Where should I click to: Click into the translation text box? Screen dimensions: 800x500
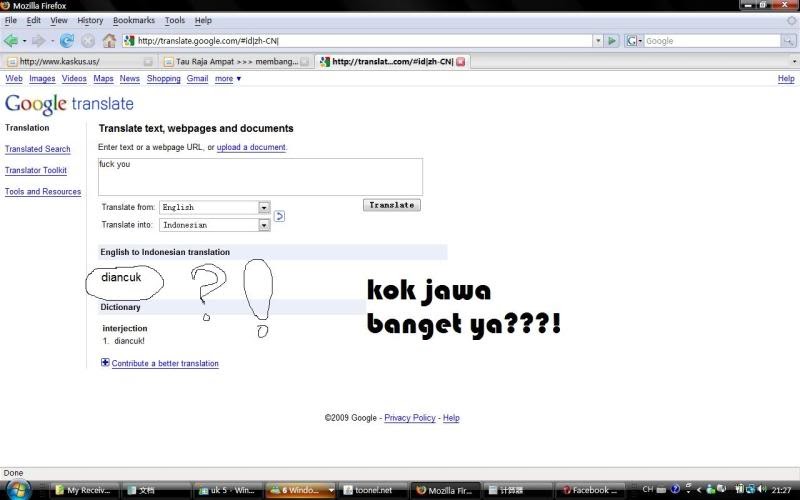[x=260, y=177]
